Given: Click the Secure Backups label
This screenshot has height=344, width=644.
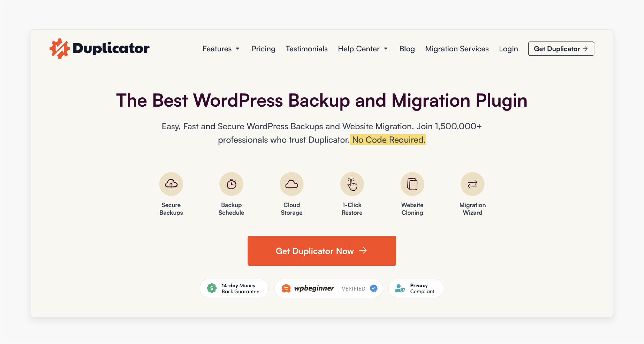Looking at the screenshot, I should (x=171, y=209).
